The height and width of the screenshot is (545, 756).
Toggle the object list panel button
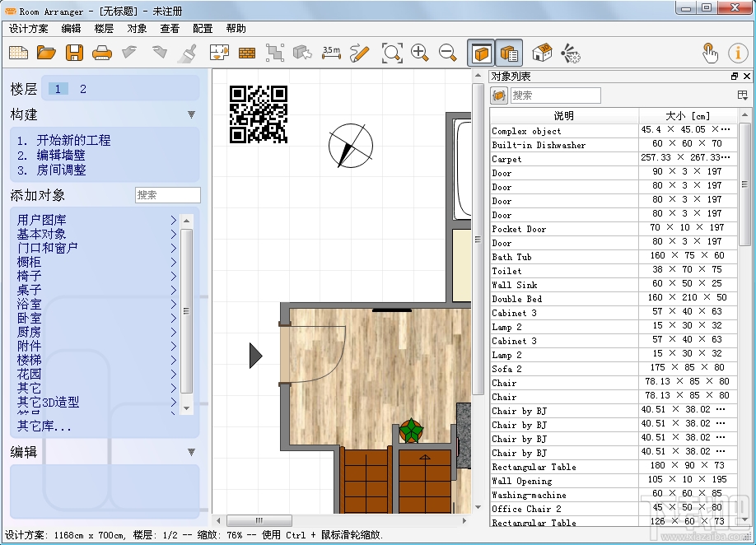tap(509, 54)
